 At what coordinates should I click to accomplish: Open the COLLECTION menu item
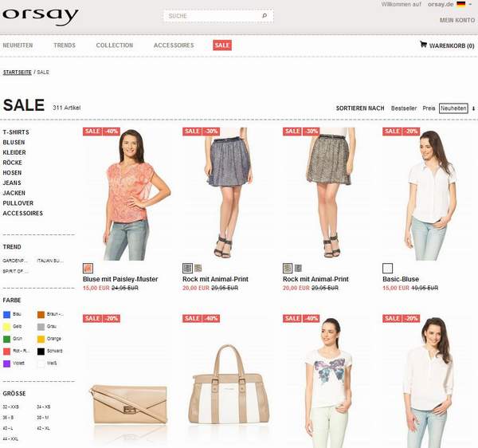[x=115, y=45]
